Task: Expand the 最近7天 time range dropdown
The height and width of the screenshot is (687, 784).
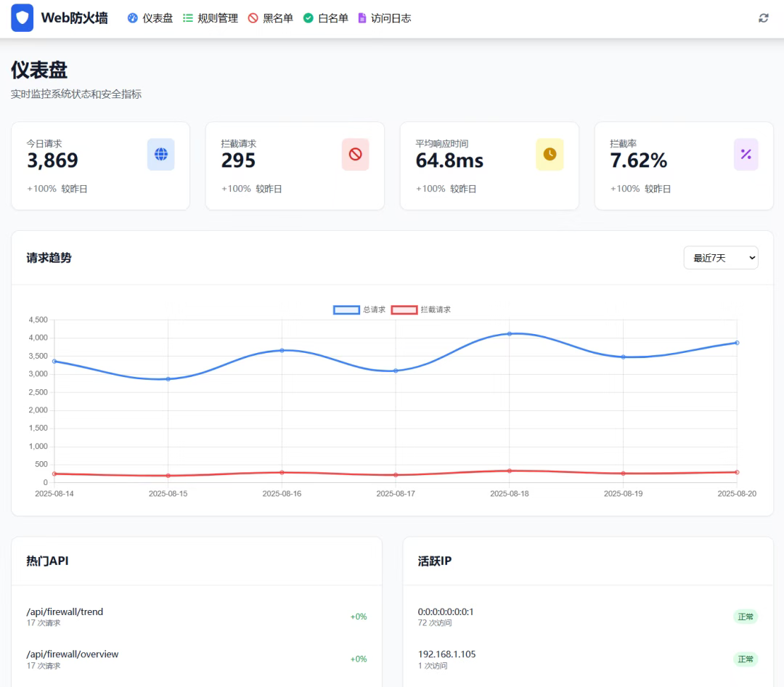Action: tap(720, 258)
